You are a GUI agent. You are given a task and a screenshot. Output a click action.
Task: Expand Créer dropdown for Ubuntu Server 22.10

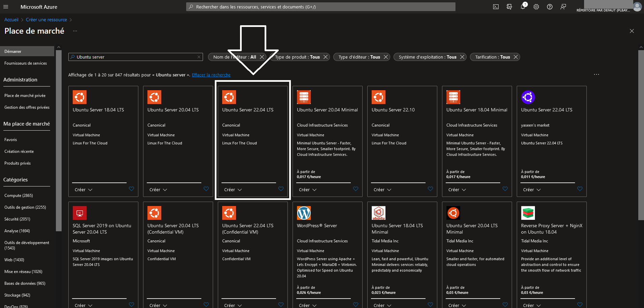(x=382, y=190)
